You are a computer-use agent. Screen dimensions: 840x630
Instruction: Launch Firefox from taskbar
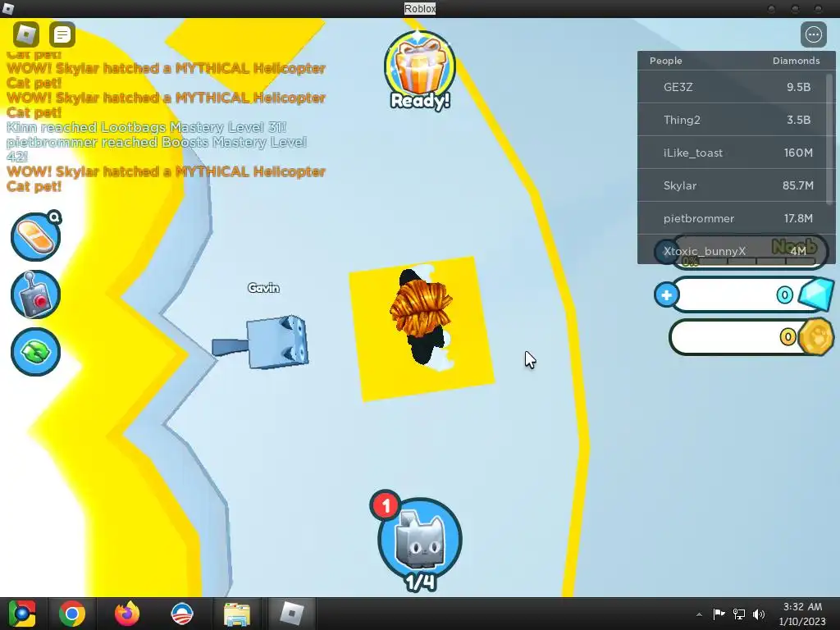pyautogui.click(x=127, y=614)
